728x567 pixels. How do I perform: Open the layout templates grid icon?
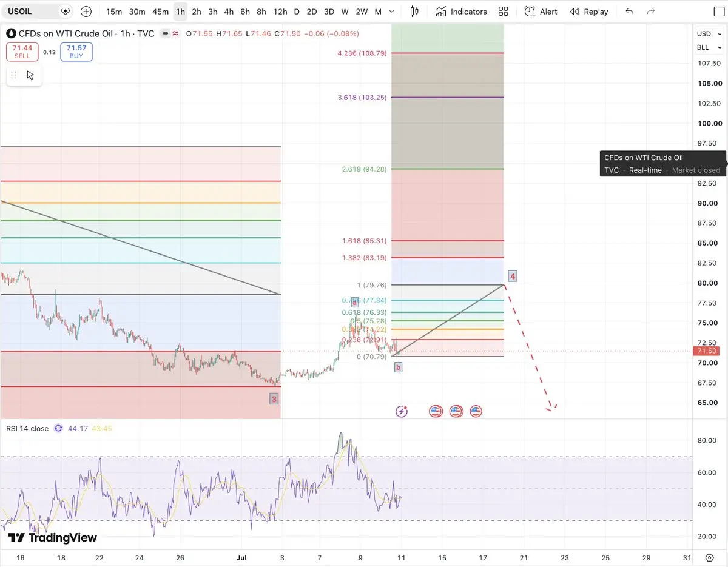tap(503, 12)
